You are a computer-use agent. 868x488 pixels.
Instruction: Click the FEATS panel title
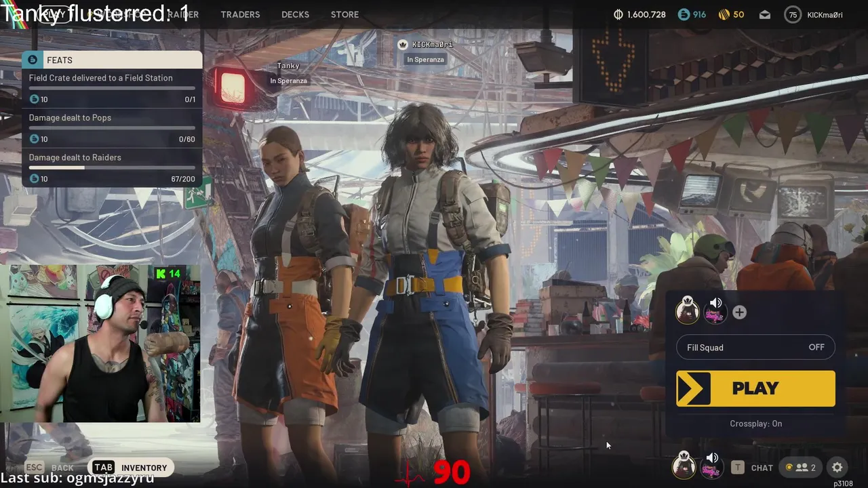pos(60,60)
